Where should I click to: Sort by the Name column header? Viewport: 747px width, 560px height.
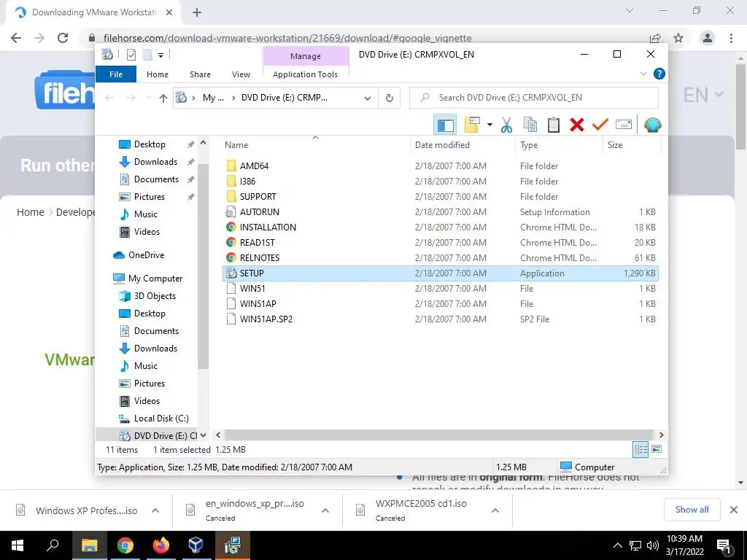tap(315, 145)
